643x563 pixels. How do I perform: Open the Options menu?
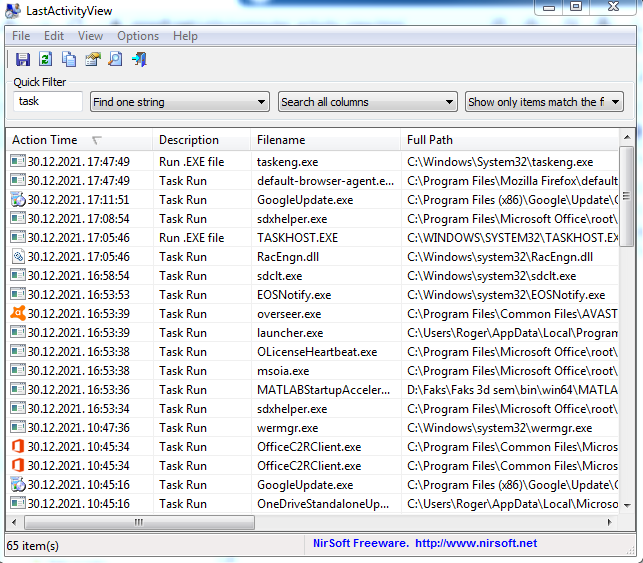pyautogui.click(x=138, y=36)
